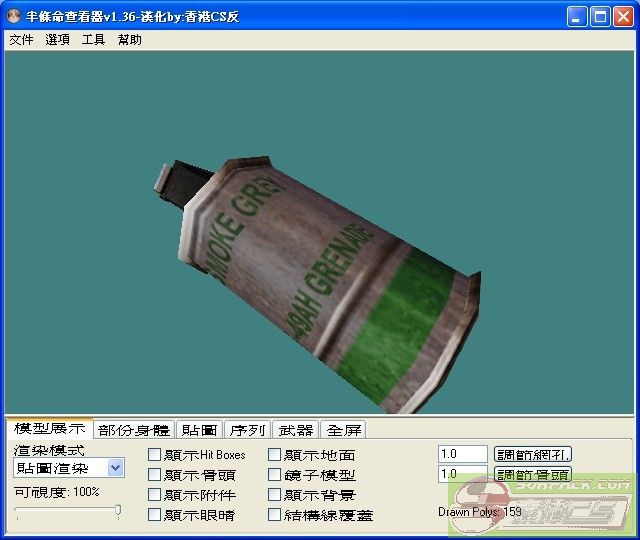
Task: Enable the 顯示Hit Boxes checkbox
Action: [155, 455]
